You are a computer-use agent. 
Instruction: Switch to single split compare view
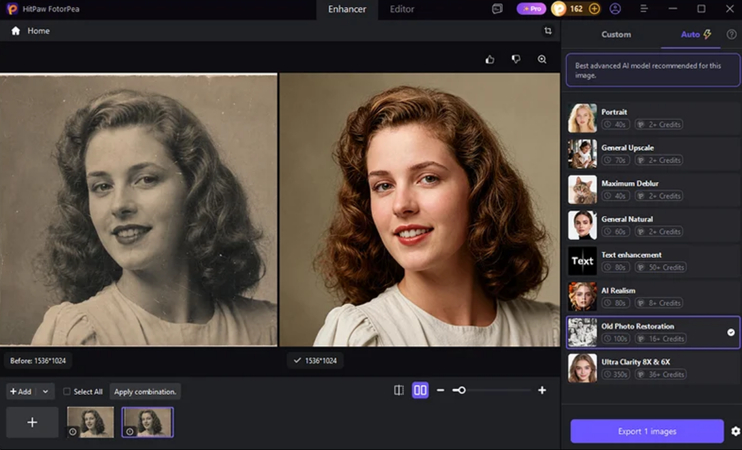(x=399, y=390)
